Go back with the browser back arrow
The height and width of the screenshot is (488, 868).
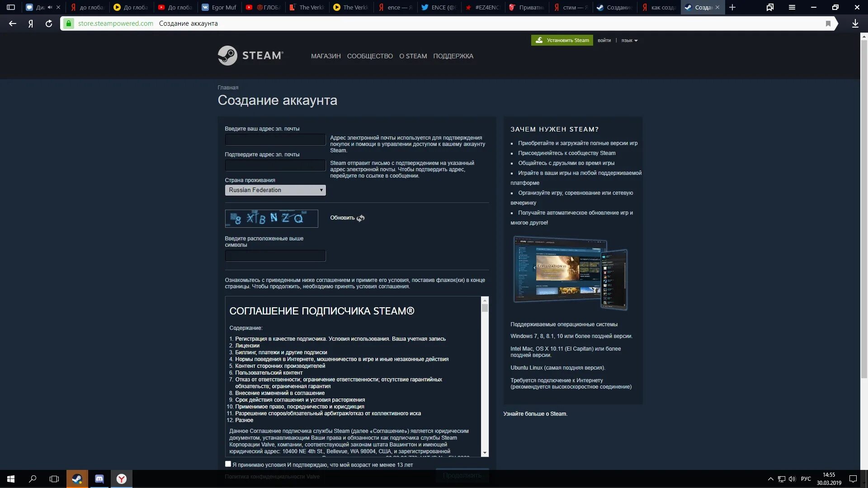13,23
